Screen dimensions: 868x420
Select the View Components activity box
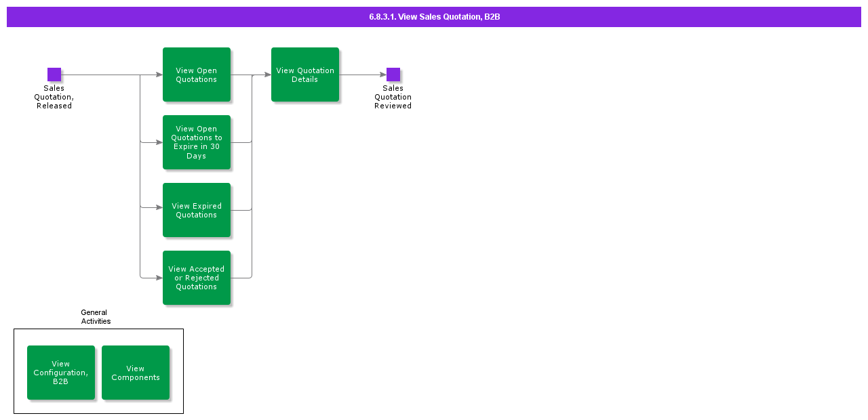[x=136, y=373]
